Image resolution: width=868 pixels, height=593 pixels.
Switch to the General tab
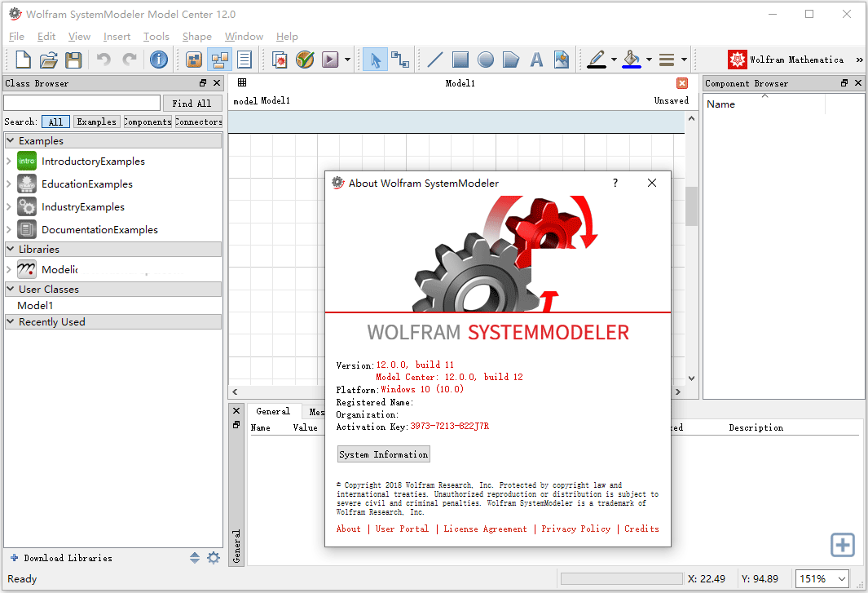tap(273, 411)
